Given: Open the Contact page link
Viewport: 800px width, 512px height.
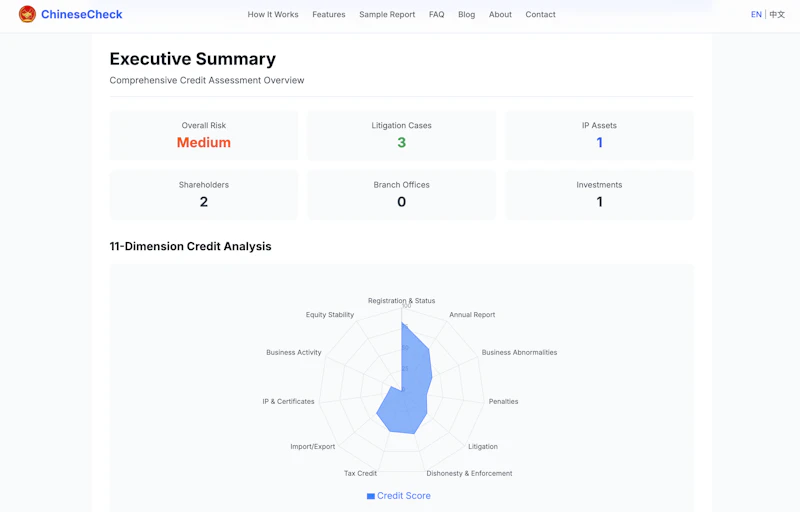Looking at the screenshot, I should click(540, 14).
